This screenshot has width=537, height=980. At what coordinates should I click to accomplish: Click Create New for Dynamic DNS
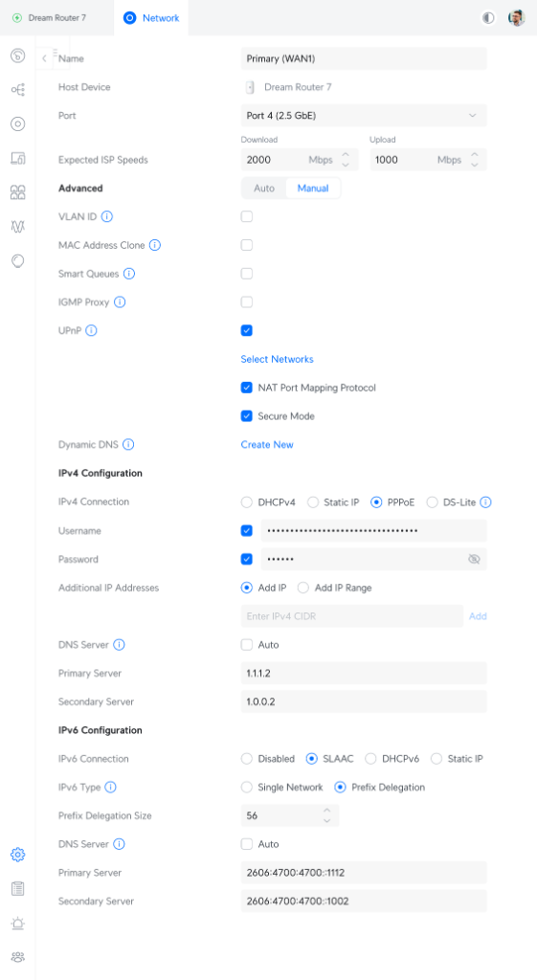click(x=267, y=445)
